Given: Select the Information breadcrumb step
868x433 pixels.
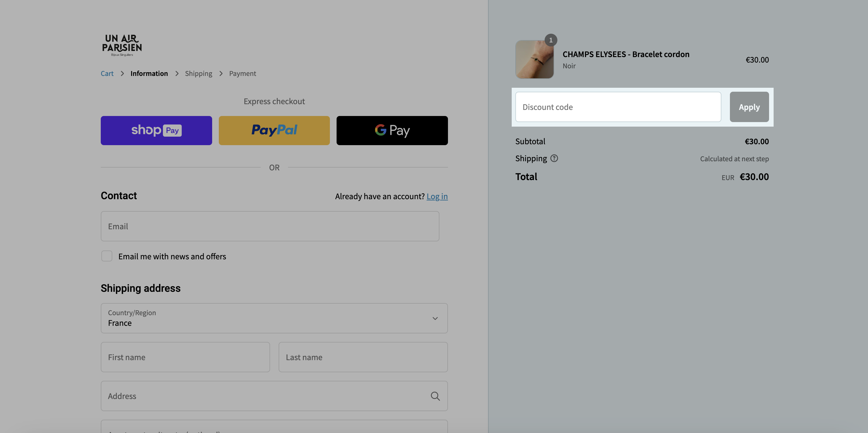Looking at the screenshot, I should [x=149, y=73].
